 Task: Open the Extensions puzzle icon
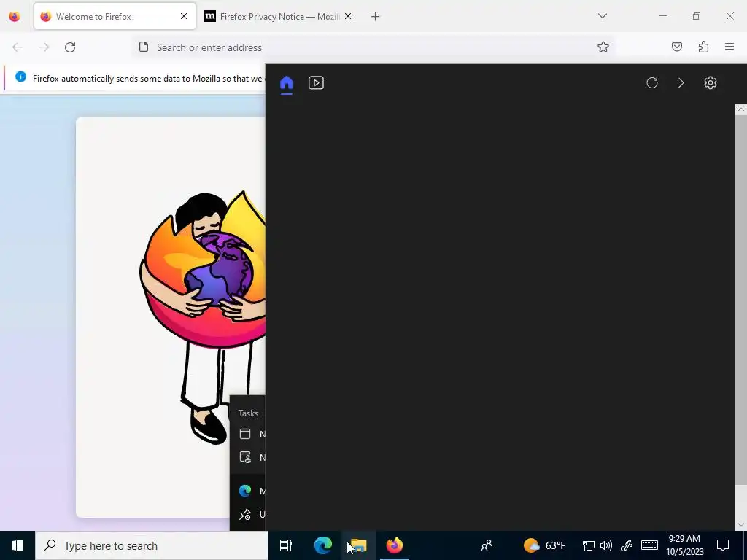[x=703, y=47]
